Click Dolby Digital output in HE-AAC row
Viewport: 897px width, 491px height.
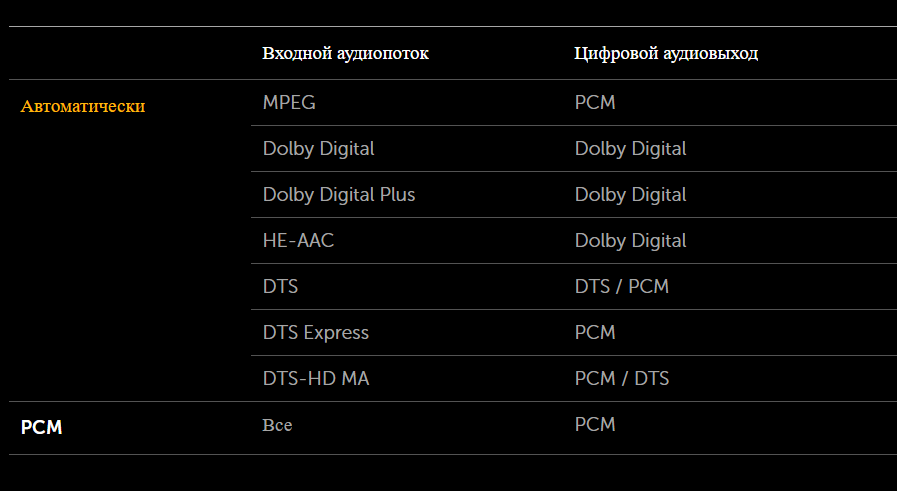point(630,240)
